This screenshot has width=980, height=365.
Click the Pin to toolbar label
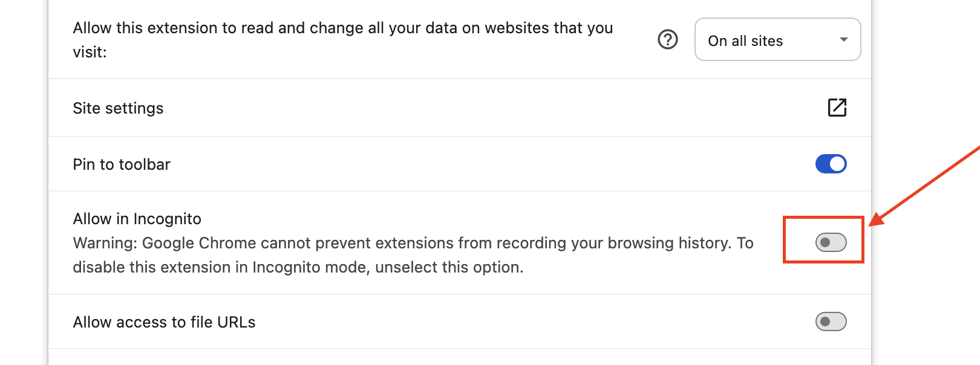point(122,164)
